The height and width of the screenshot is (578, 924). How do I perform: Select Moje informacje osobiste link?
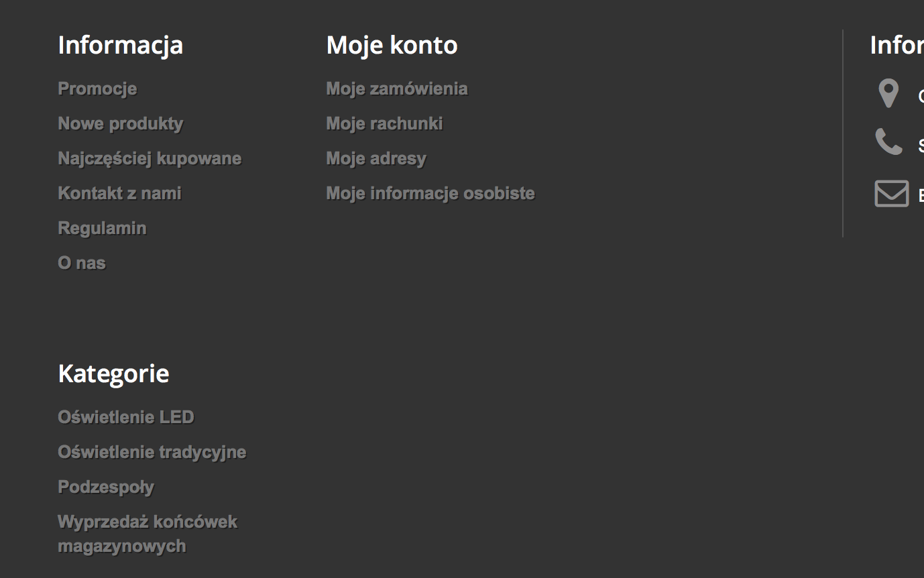pos(430,193)
